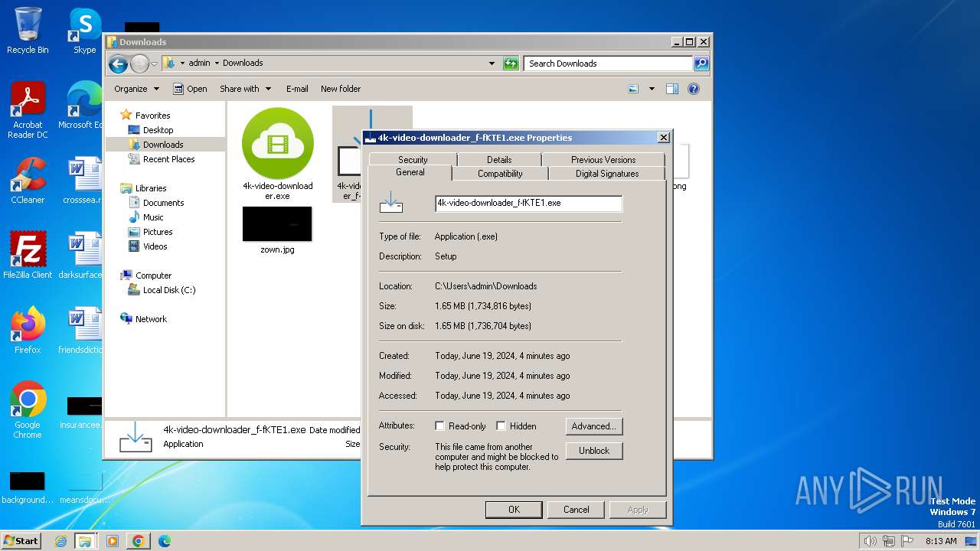Check the Hidden attribute box
This screenshot has width=980, height=551.
[x=501, y=426]
